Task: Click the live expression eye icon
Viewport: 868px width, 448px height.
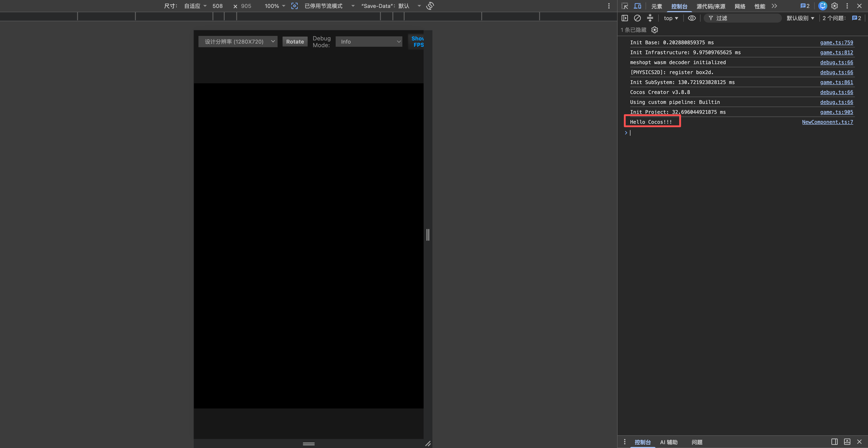Action: [692, 18]
